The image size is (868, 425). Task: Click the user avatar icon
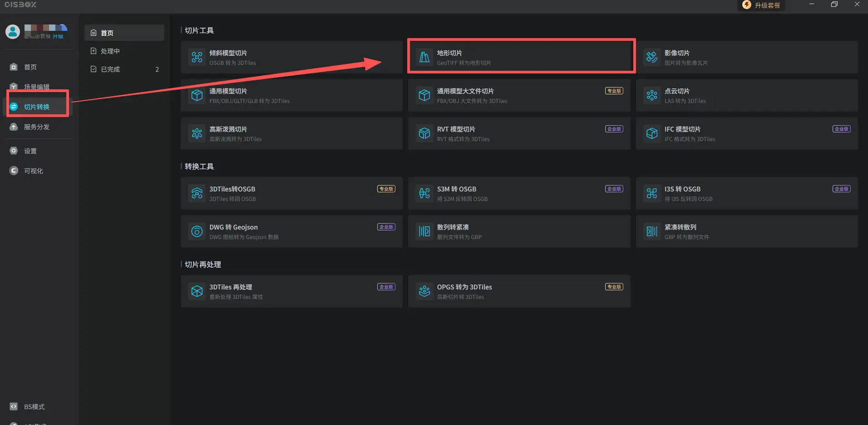[13, 31]
